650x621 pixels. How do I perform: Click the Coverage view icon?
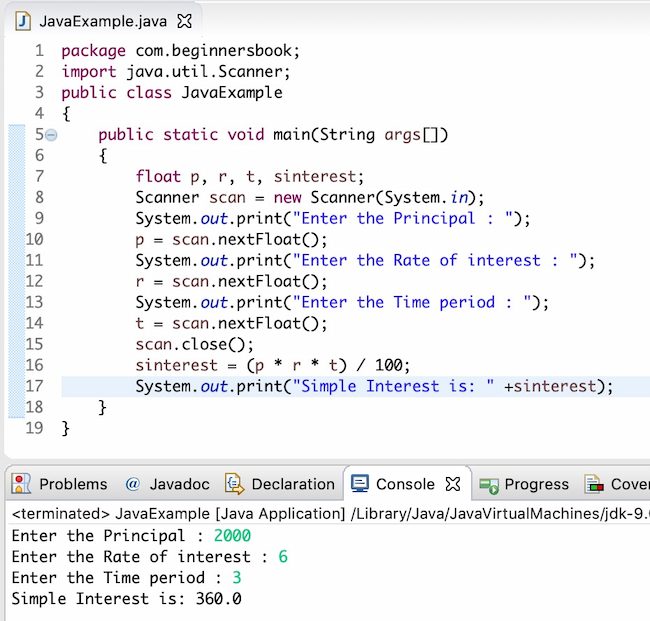point(594,484)
